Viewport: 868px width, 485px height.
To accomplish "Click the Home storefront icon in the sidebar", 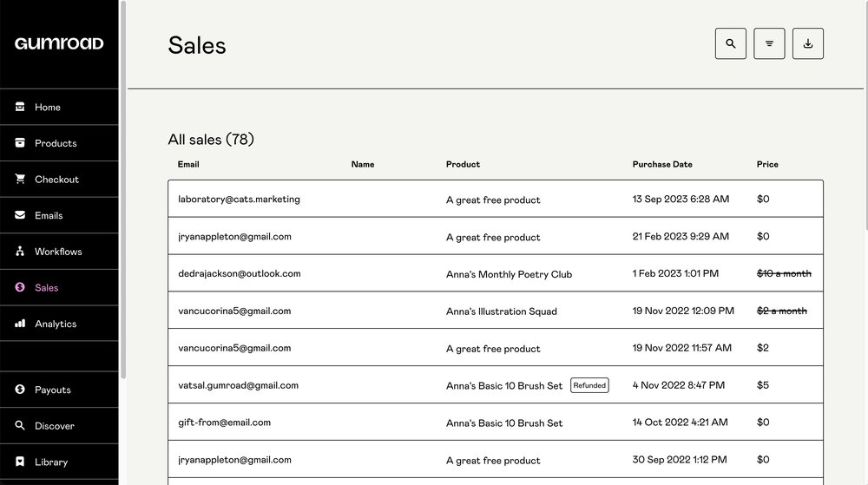I will point(20,107).
